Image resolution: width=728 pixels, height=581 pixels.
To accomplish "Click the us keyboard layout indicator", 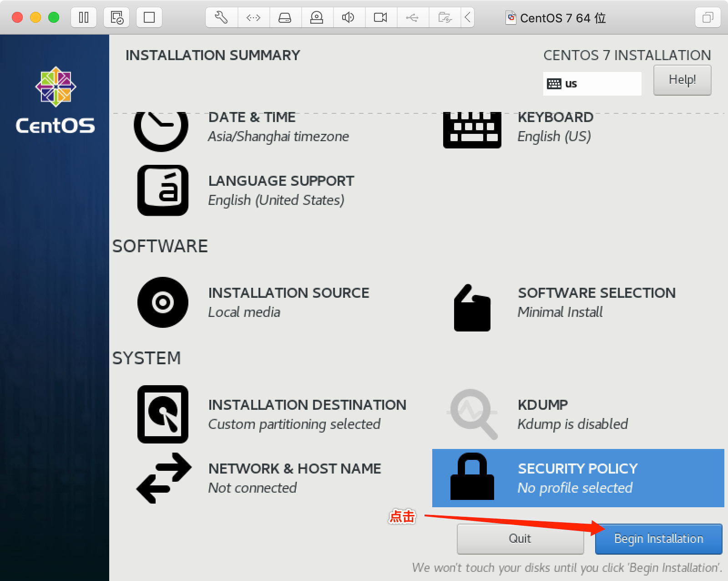I will click(592, 84).
